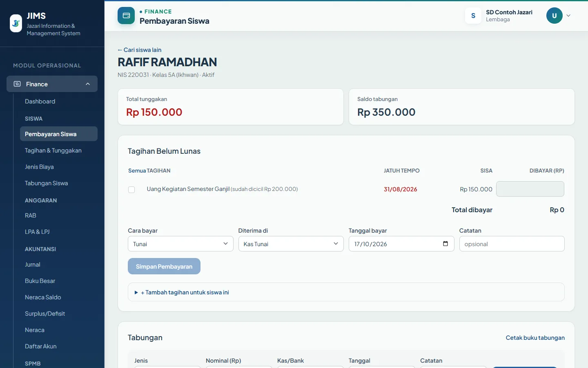Image resolution: width=588 pixels, height=368 pixels.
Task: Click the Finance wallet icon in header
Action: coord(126,16)
